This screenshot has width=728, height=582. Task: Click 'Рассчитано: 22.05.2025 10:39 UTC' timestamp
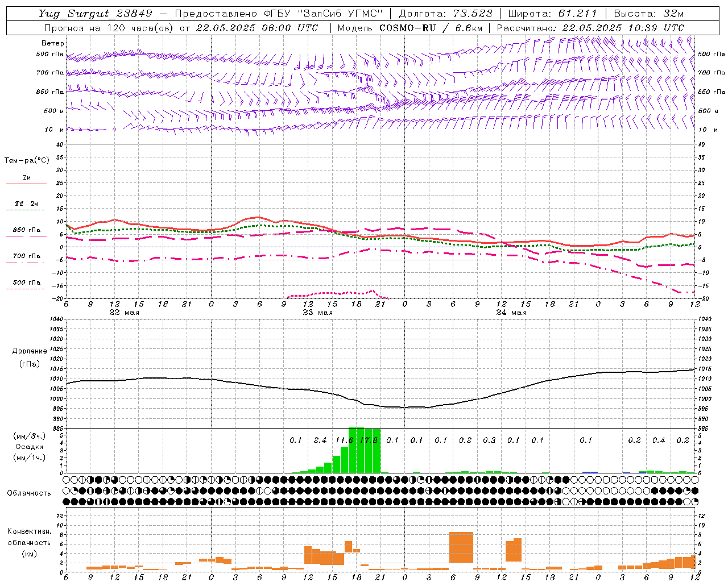click(x=591, y=27)
